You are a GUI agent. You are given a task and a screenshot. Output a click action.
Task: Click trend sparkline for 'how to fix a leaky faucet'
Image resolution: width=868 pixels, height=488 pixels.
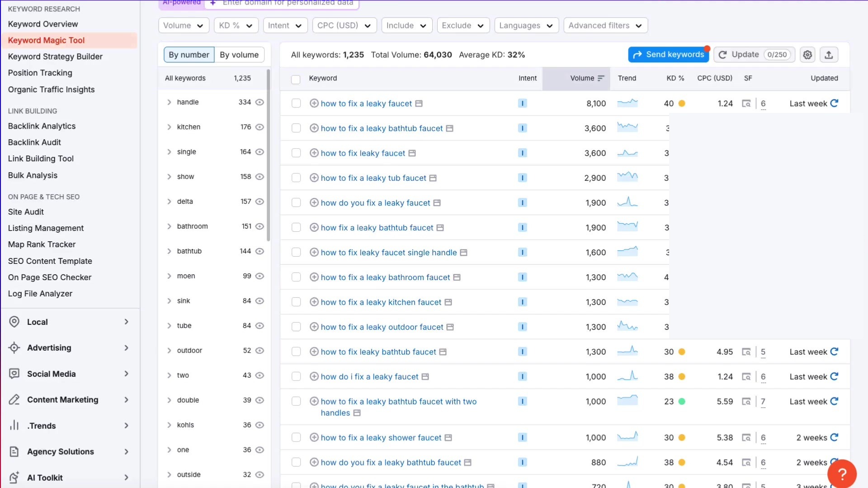(x=627, y=103)
